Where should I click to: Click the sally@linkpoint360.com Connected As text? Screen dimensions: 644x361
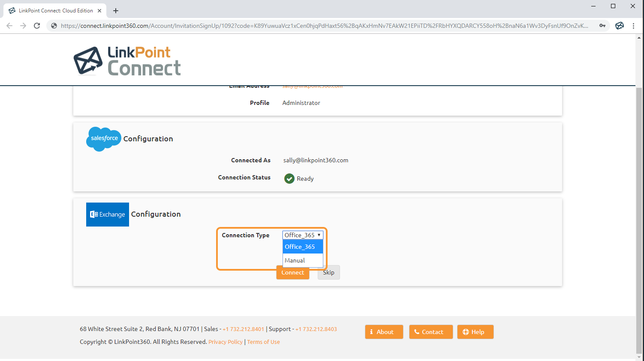(x=316, y=160)
